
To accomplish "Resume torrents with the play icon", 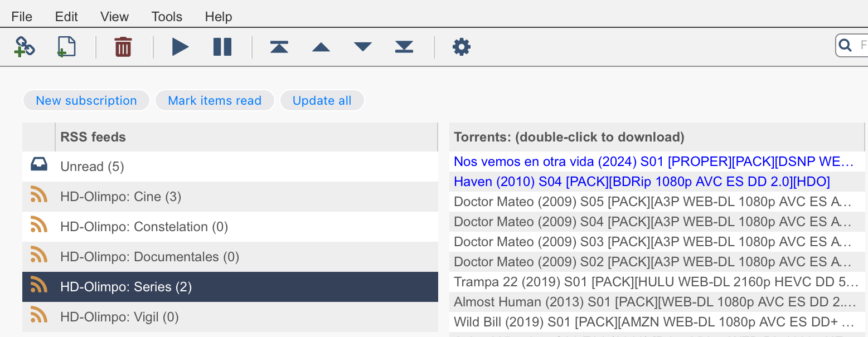I will point(180,47).
